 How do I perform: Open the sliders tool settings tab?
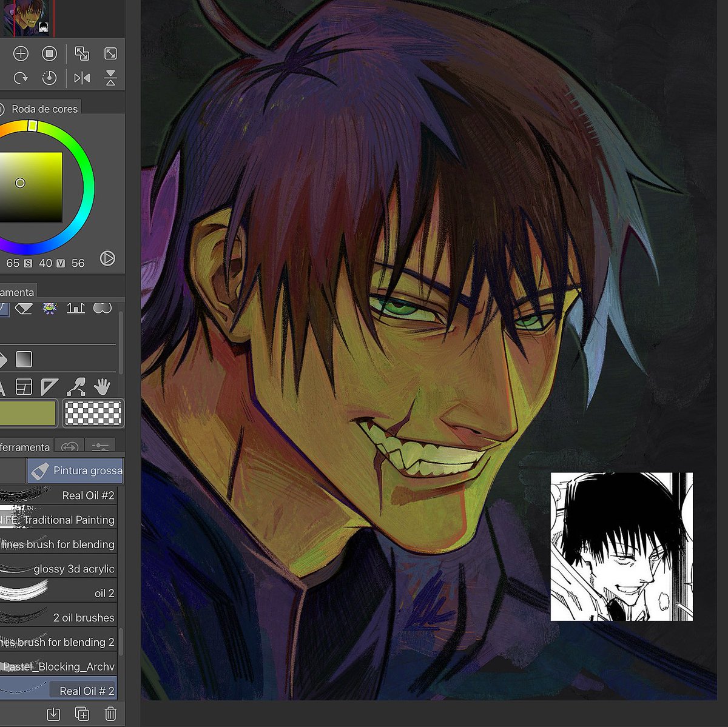100,446
